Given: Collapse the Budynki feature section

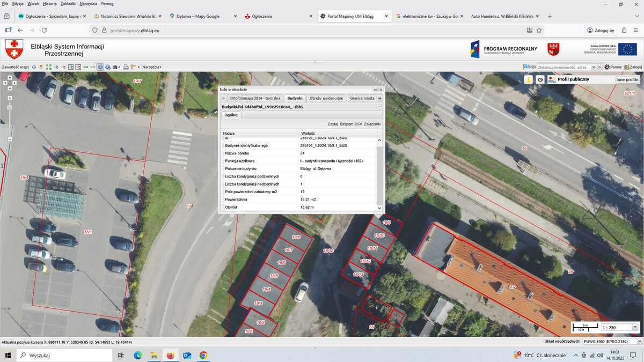Looking at the screenshot, I should (379, 107).
